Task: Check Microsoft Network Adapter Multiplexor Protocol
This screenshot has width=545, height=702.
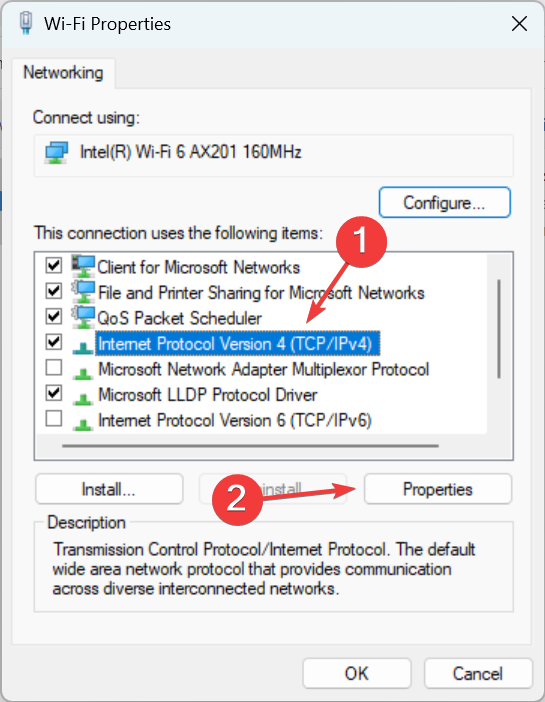Action: pyautogui.click(x=54, y=368)
